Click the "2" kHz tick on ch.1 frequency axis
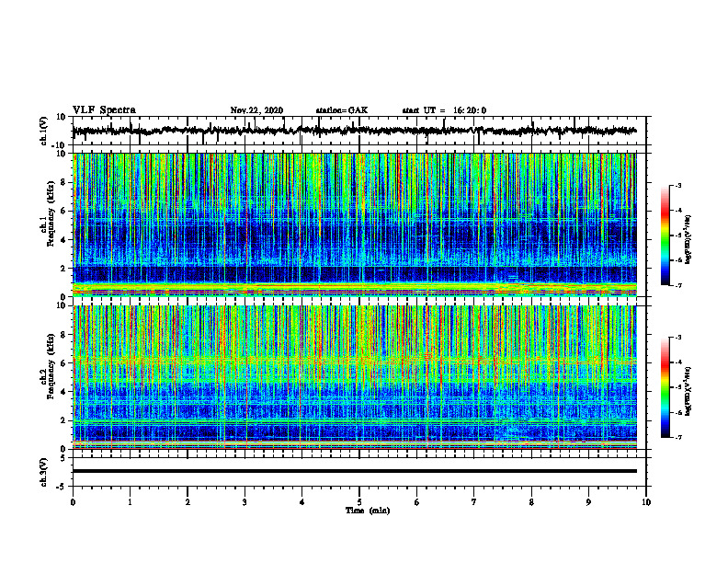This screenshot has width=728, height=563. click(x=63, y=268)
